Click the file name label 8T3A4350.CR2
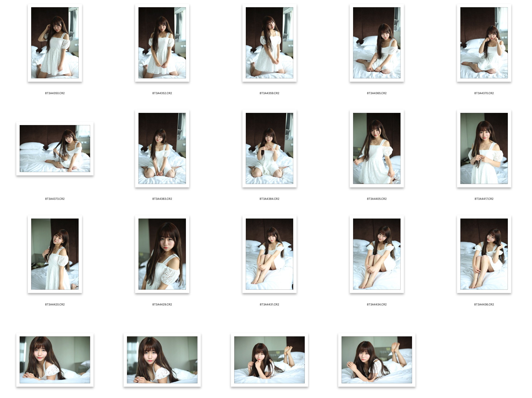Viewport: 532px width, 398px height. [x=55, y=93]
